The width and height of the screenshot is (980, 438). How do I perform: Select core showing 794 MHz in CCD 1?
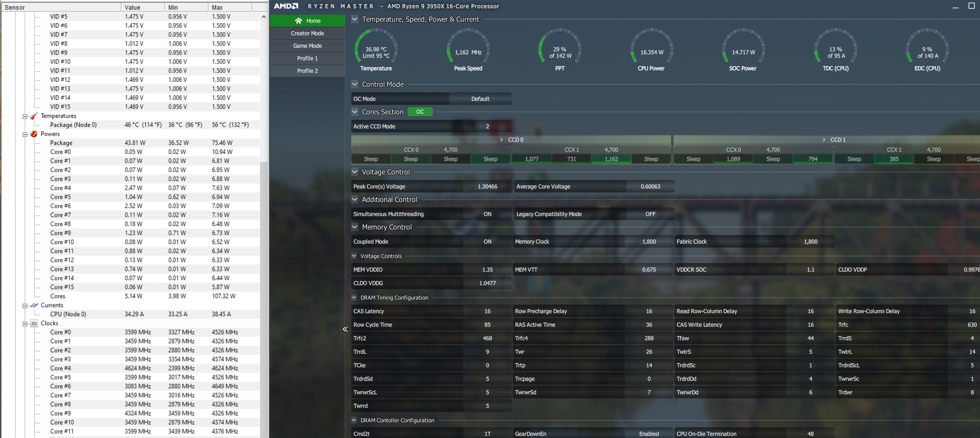(x=813, y=159)
